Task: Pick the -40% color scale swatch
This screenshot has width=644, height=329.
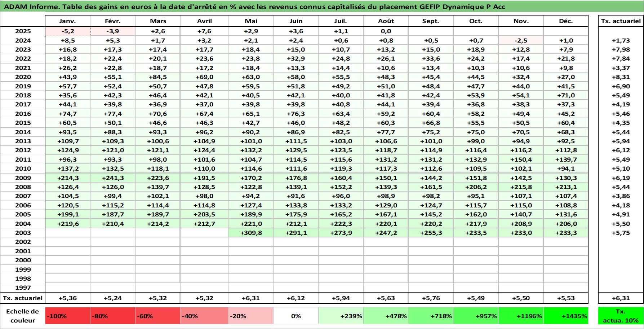Action: pyautogui.click(x=204, y=316)
